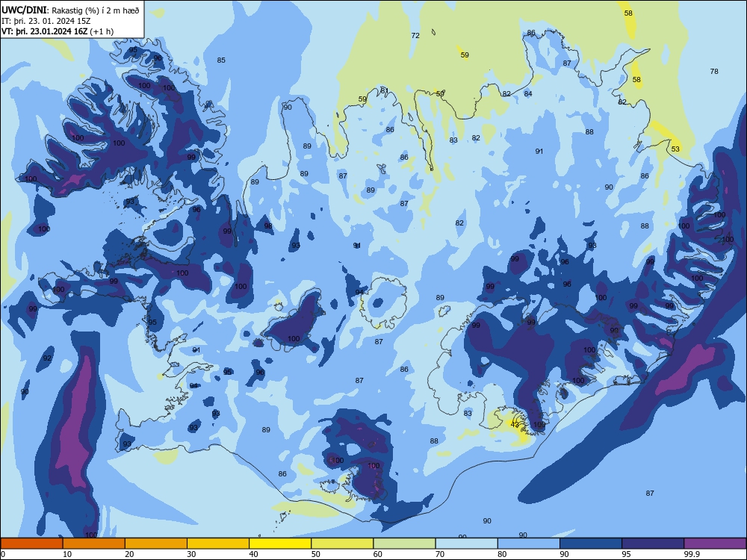The width and height of the screenshot is (747, 560).
Task: Click the 'IT: þri. 23. 01. 2024 15Z' line
Action: tap(46, 21)
